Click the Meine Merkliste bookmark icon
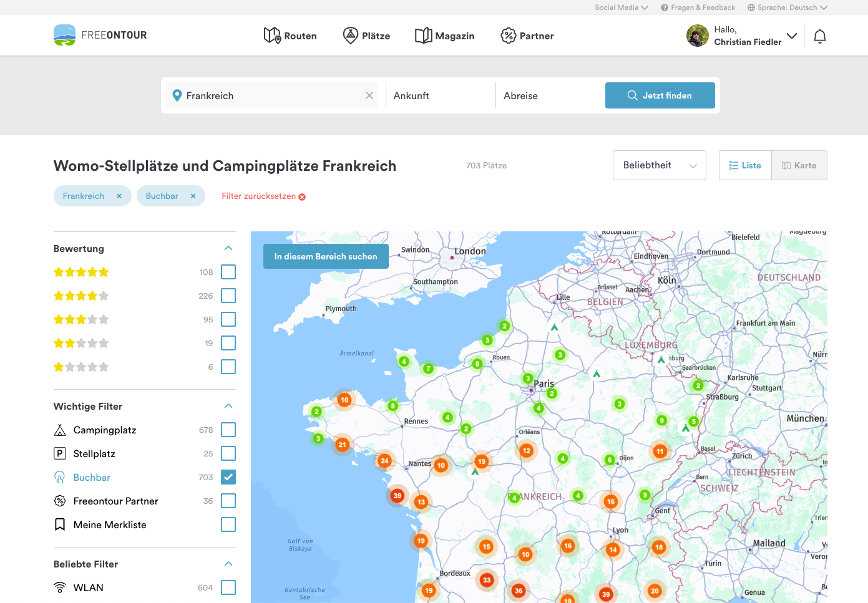Viewport: 868px width, 603px height. click(x=60, y=524)
